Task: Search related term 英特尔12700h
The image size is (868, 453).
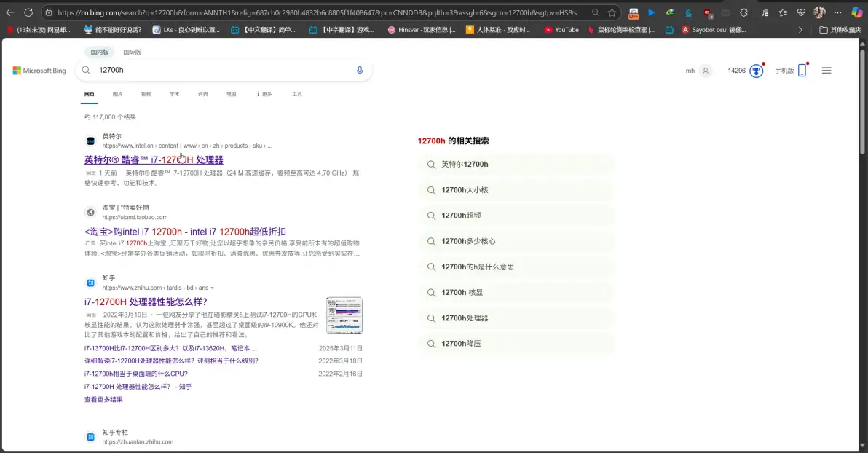Action: 516,165
